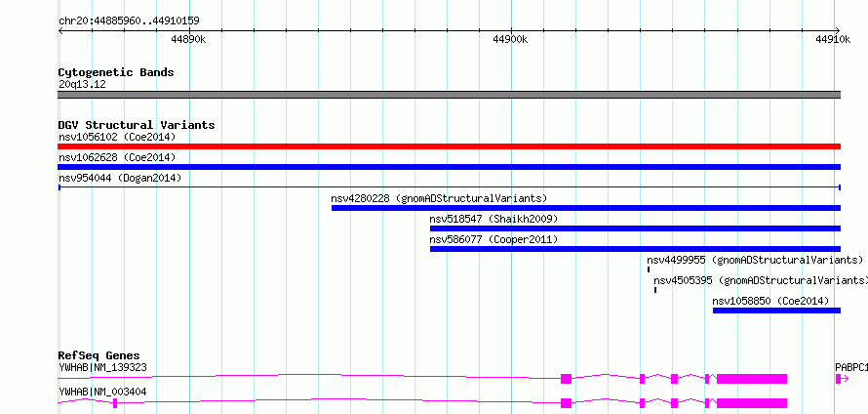Click the DGV Structural Variants track title
This screenshot has height=414, width=868.
(x=137, y=125)
